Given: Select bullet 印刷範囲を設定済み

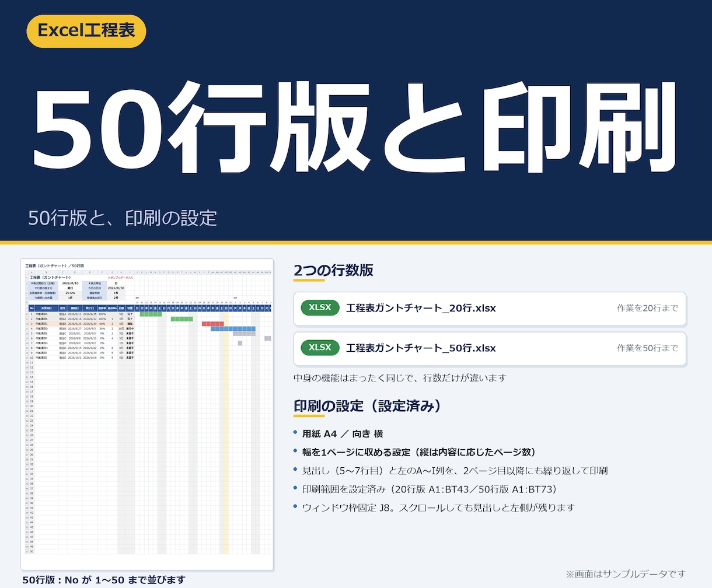Looking at the screenshot, I should click(x=430, y=489).
